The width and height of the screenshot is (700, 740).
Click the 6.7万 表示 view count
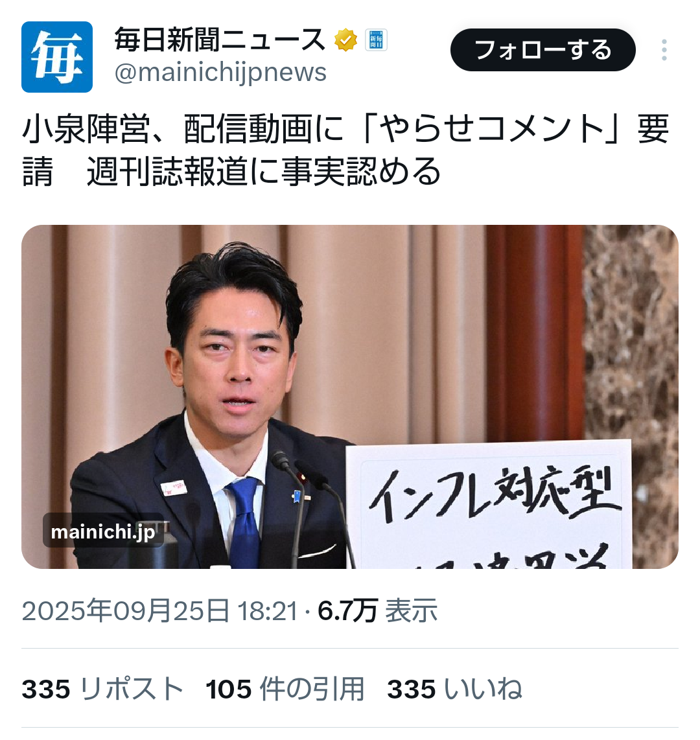(378, 610)
